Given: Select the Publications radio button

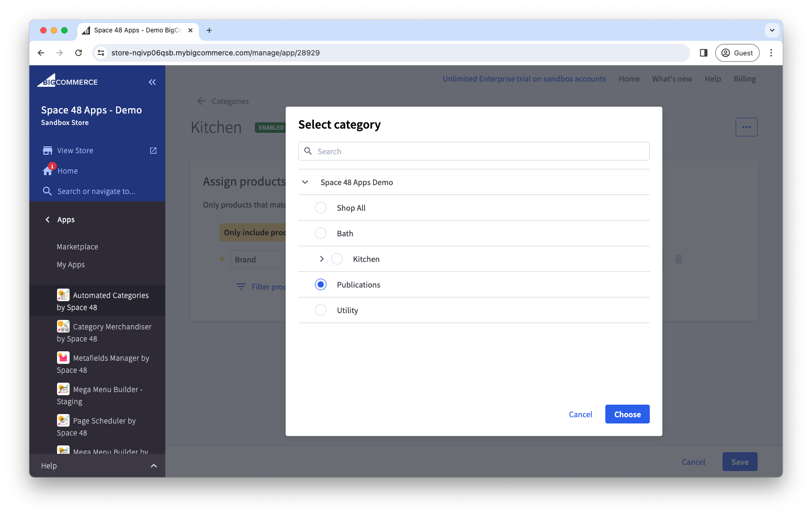Looking at the screenshot, I should tap(321, 284).
